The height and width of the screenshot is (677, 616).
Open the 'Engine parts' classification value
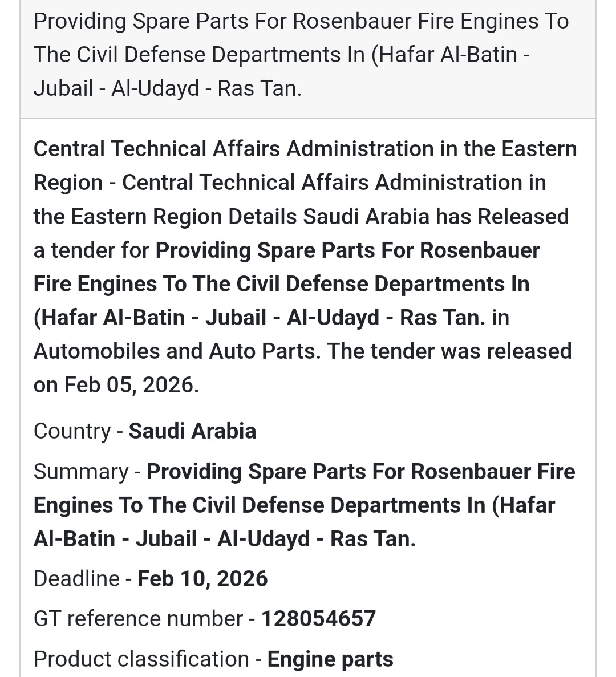pyautogui.click(x=330, y=659)
